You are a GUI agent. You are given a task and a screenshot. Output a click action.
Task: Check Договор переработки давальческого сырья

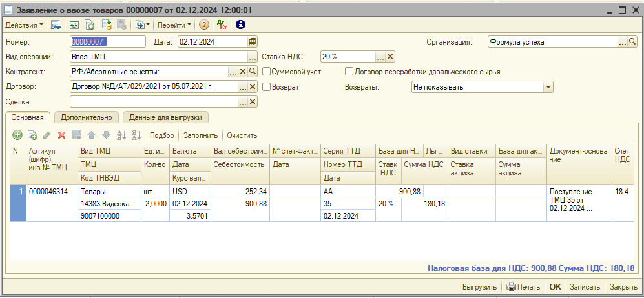pos(349,72)
